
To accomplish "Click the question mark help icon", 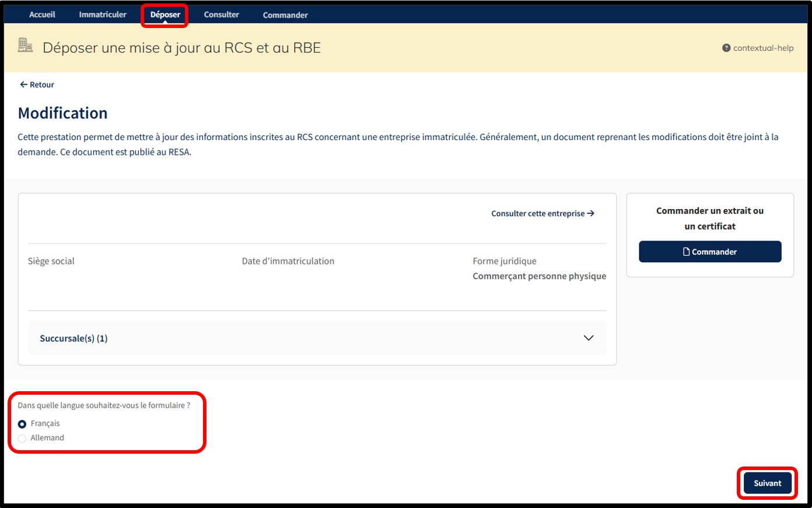I will click(726, 48).
